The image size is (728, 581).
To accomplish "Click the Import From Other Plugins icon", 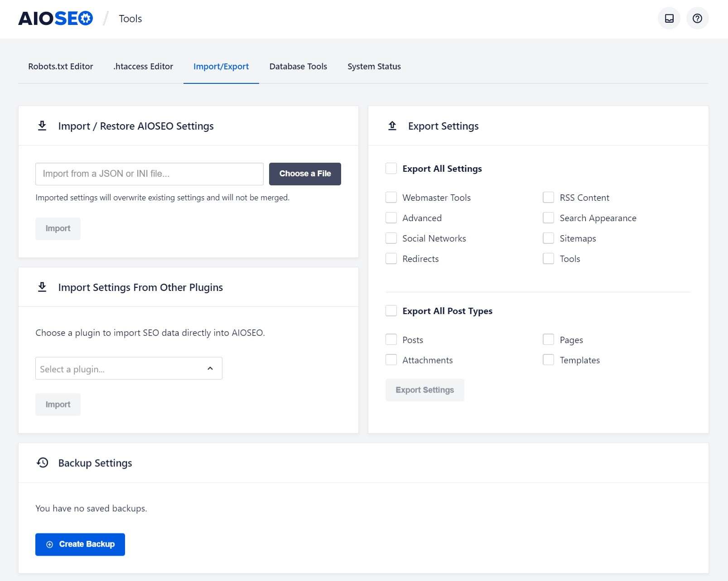I will (42, 287).
